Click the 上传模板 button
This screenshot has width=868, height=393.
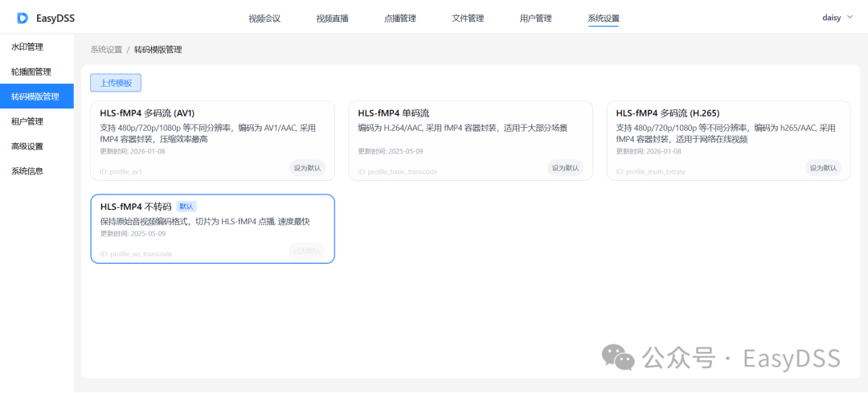tap(116, 83)
